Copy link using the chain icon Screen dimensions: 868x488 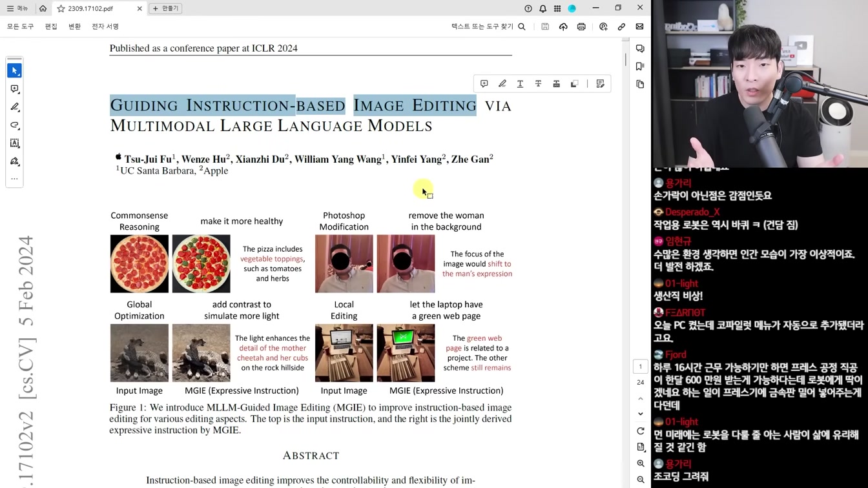621,26
